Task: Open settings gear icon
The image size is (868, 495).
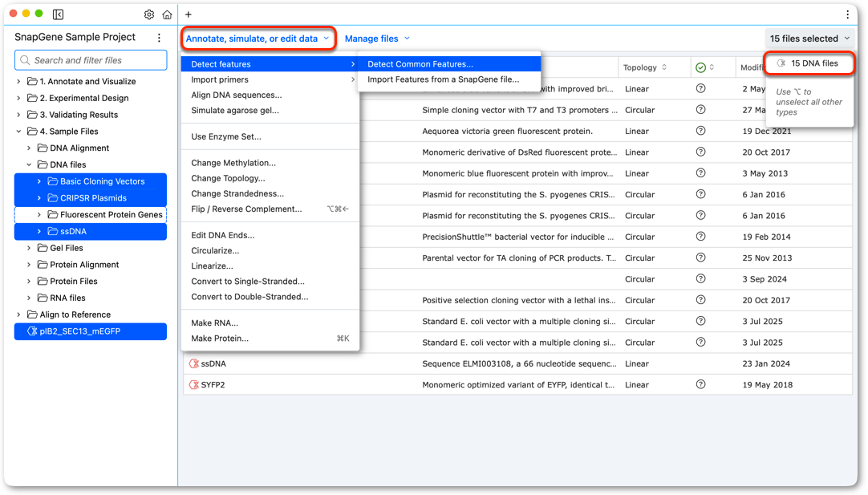Action: coord(149,14)
